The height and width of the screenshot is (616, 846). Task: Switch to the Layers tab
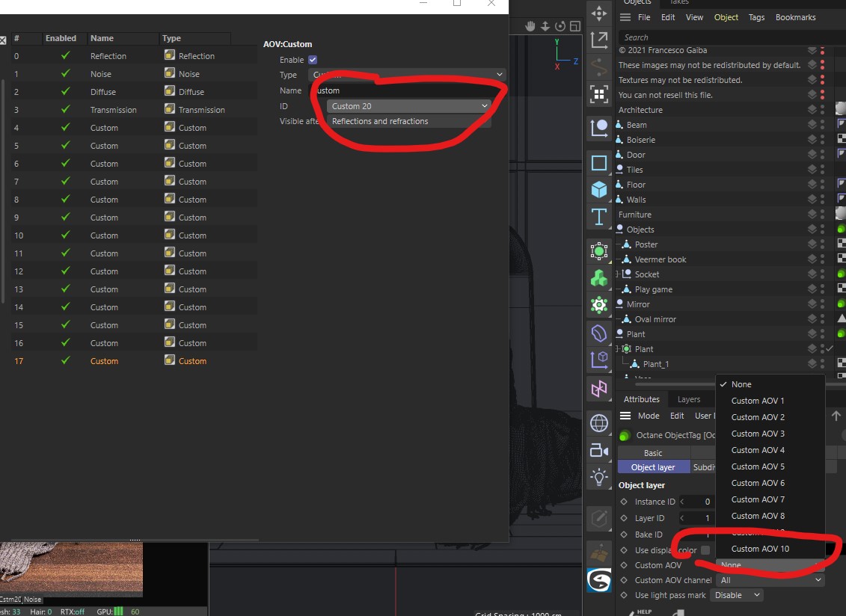689,399
